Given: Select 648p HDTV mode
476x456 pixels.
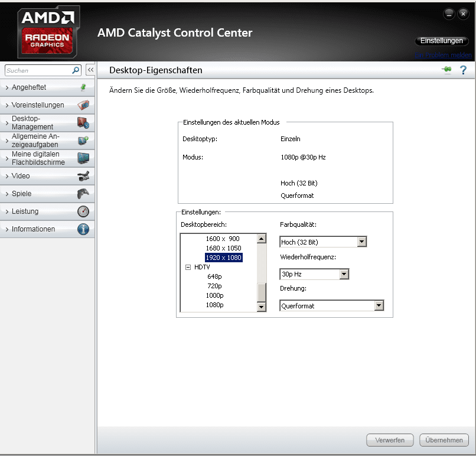Looking at the screenshot, I should click(x=214, y=276).
